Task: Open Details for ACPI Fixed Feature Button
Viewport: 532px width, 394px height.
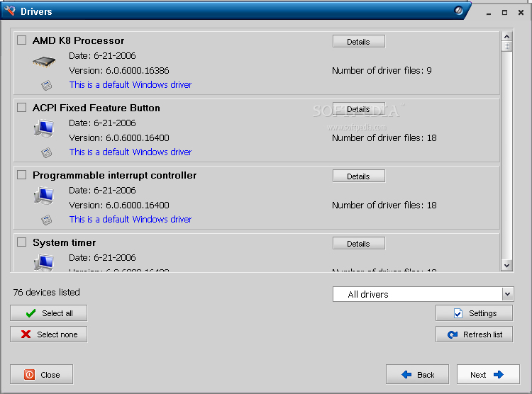Action: (x=359, y=109)
